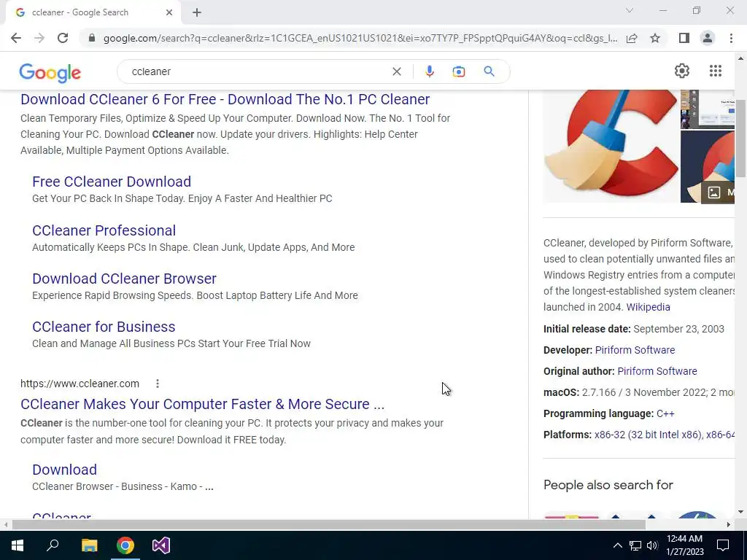
Task: Open Chrome side panel
Action: pos(684,38)
